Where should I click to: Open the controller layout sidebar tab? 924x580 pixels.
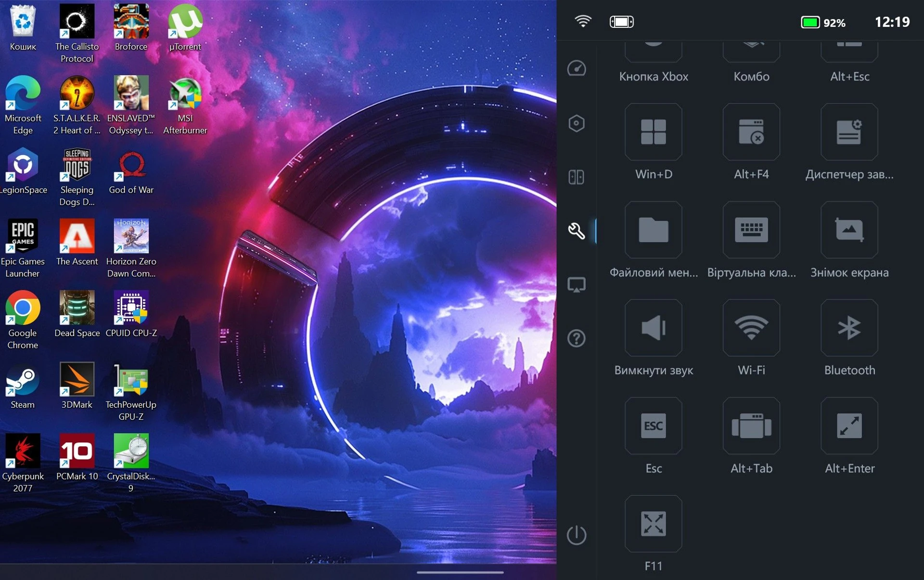pos(576,177)
